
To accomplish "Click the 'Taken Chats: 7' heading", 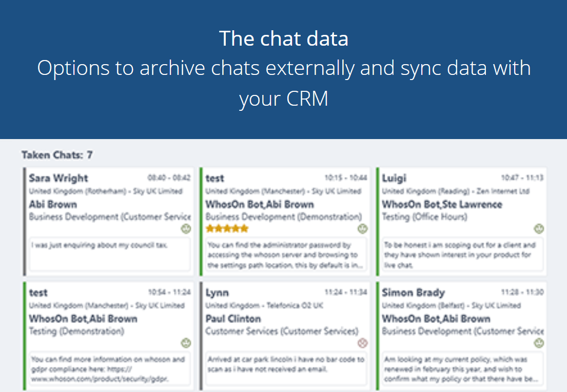I will click(57, 154).
